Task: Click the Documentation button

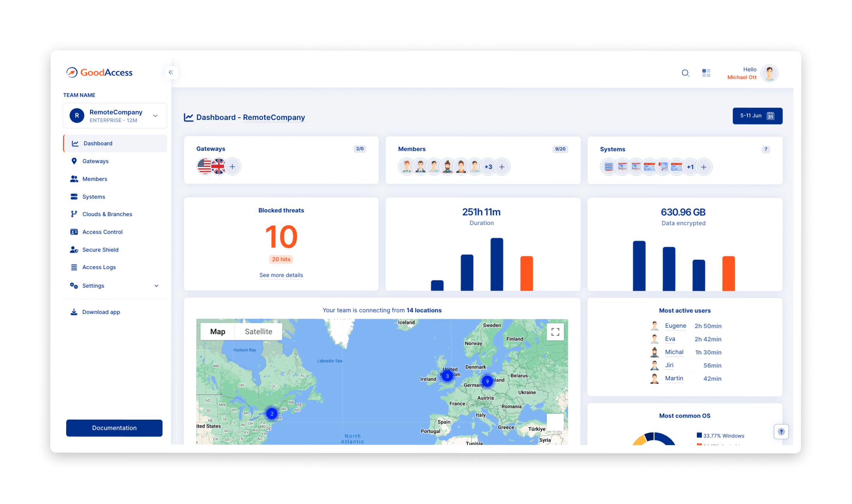Action: click(114, 428)
